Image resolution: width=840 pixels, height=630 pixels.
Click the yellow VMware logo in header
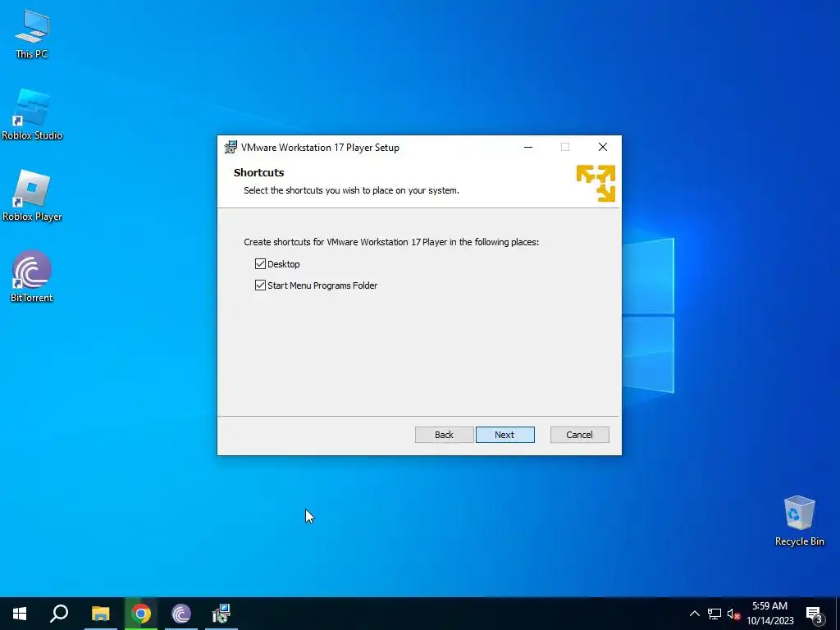(596, 183)
